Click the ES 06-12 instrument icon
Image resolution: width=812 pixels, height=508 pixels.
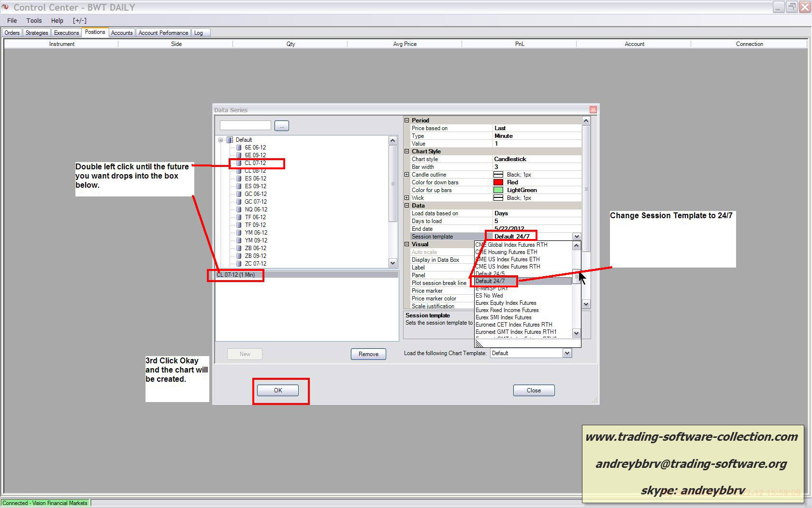[x=239, y=179]
